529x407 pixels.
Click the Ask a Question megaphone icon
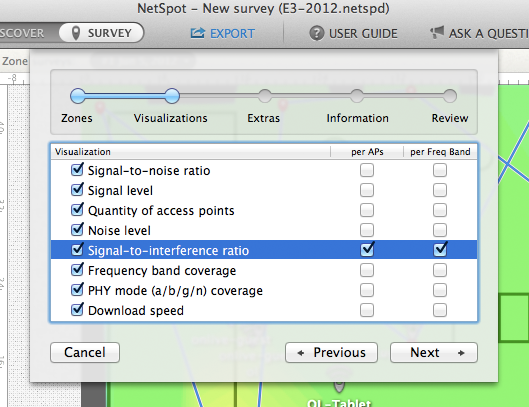(437, 33)
